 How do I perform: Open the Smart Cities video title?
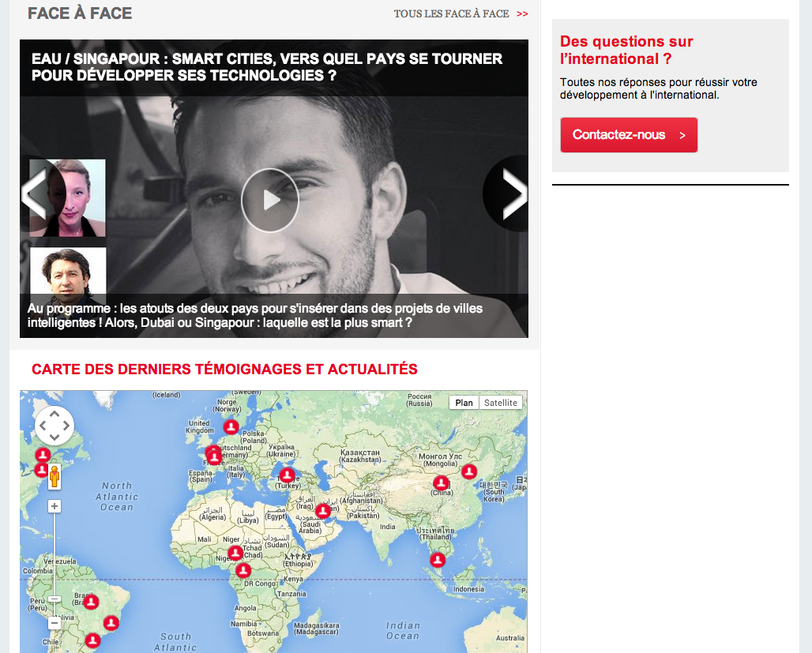point(267,67)
